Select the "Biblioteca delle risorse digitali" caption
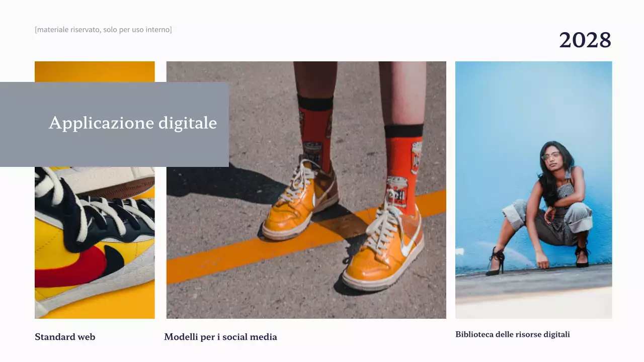The image size is (644, 362). [x=512, y=334]
